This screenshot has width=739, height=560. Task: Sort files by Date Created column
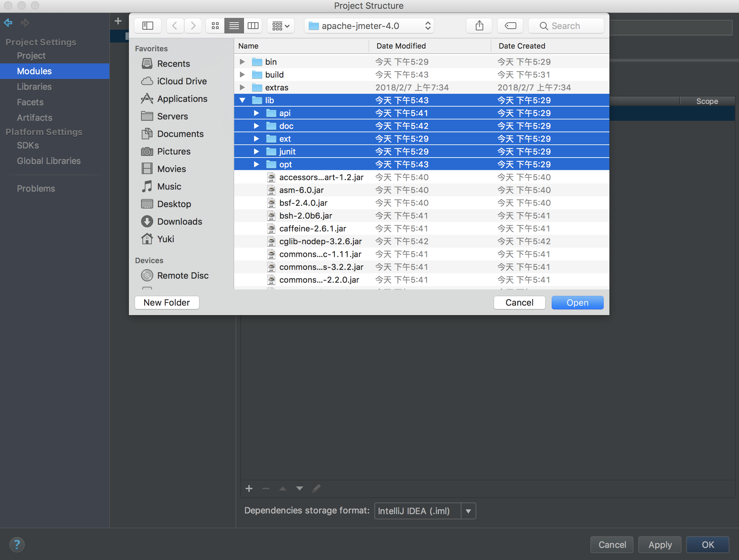[550, 46]
